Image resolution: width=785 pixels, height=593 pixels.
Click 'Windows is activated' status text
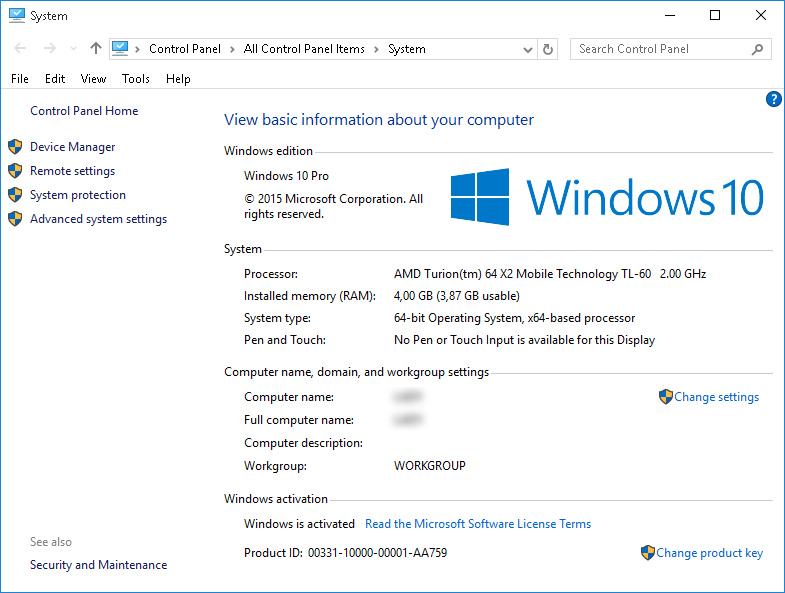[x=299, y=524]
